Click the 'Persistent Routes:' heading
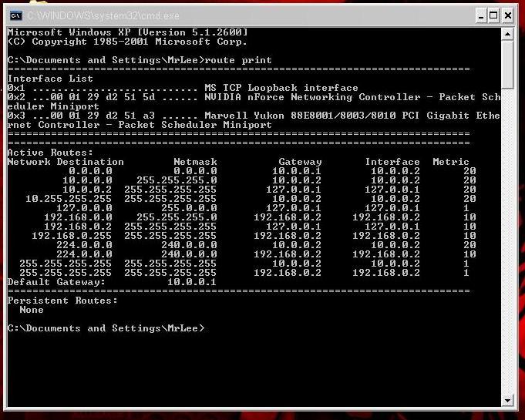525x420 pixels. pos(62,301)
